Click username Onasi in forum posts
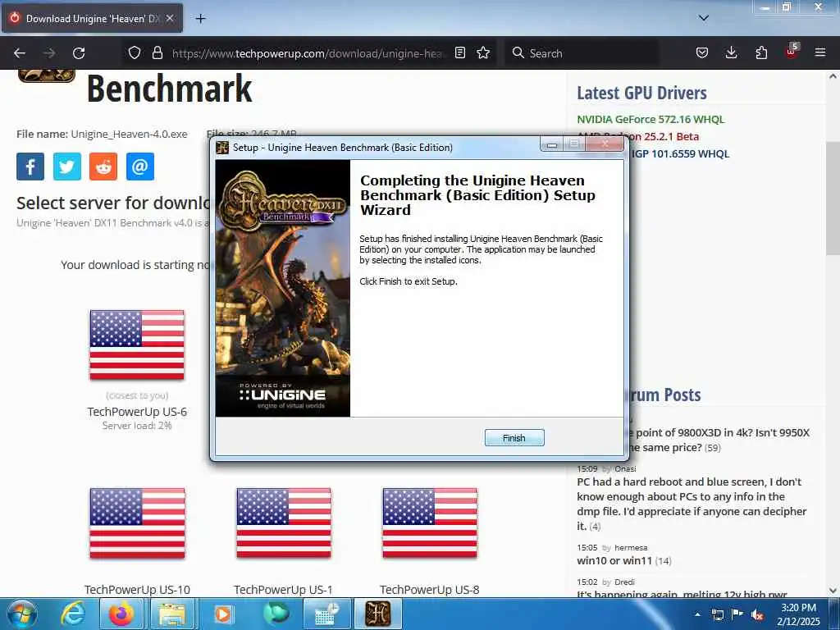 point(625,468)
